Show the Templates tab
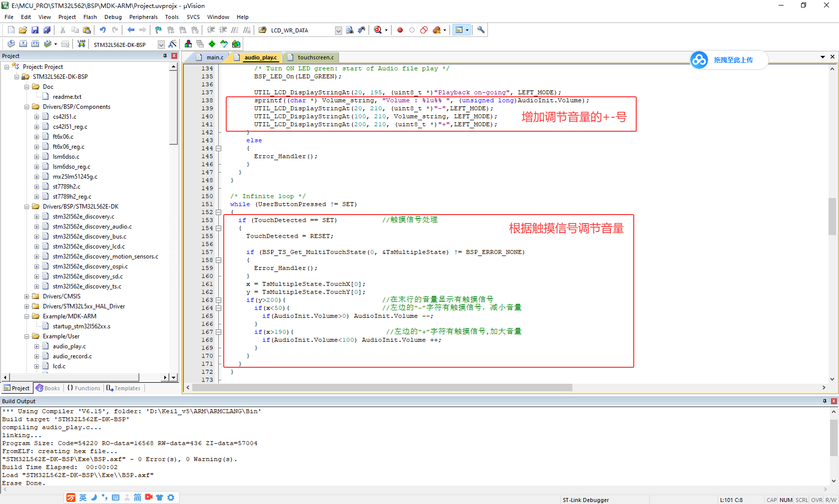The height and width of the screenshot is (504, 839). click(x=123, y=388)
